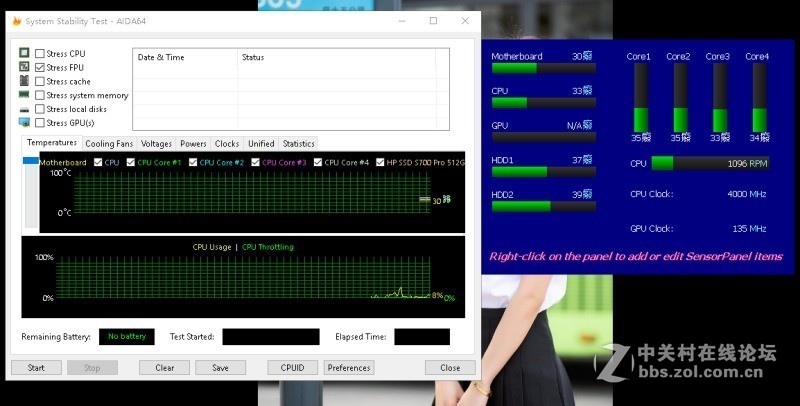Click the Close button at bottom right
This screenshot has width=800, height=406.
pyautogui.click(x=450, y=368)
